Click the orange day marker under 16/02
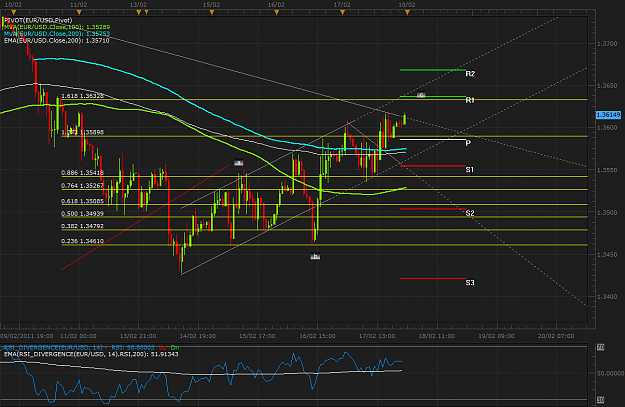Image resolution: width=625 pixels, height=407 pixels. click(x=277, y=13)
